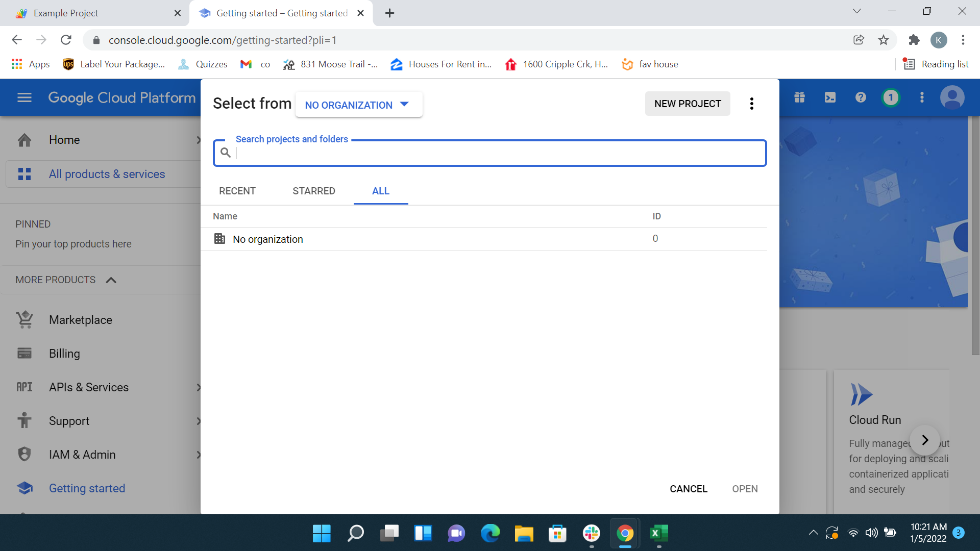The width and height of the screenshot is (980, 551).
Task: Open the main navigation hamburger menu
Action: (x=24, y=97)
